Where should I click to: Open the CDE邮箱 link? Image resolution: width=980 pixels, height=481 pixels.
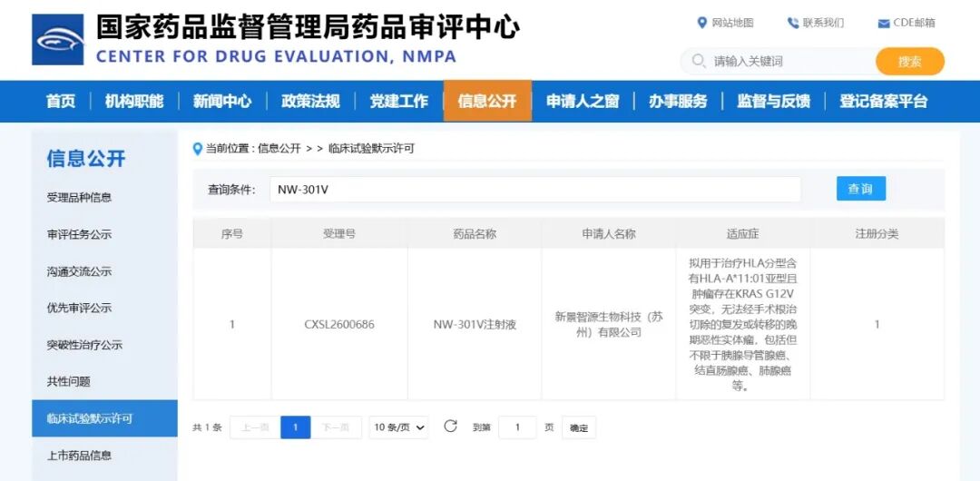pos(915,24)
